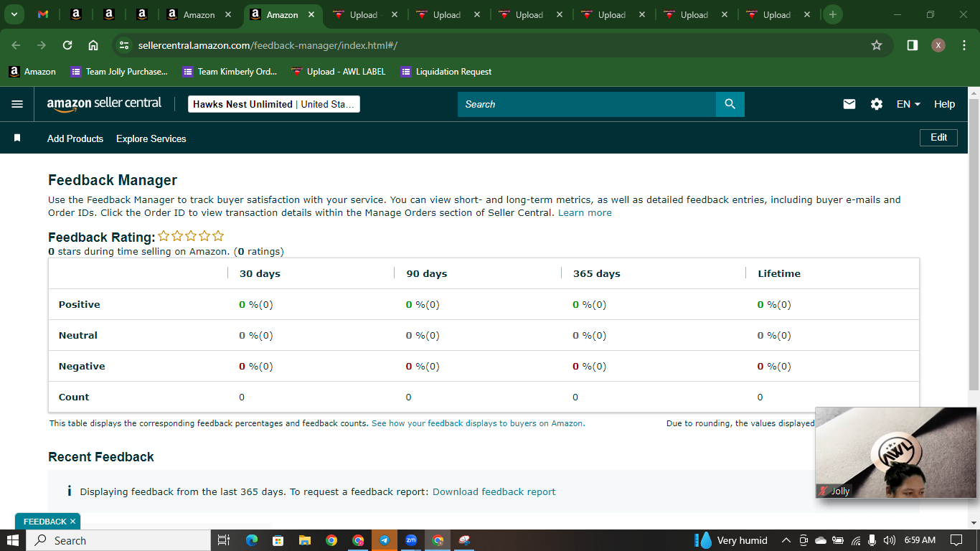Open the Add Products menu item

click(x=75, y=138)
